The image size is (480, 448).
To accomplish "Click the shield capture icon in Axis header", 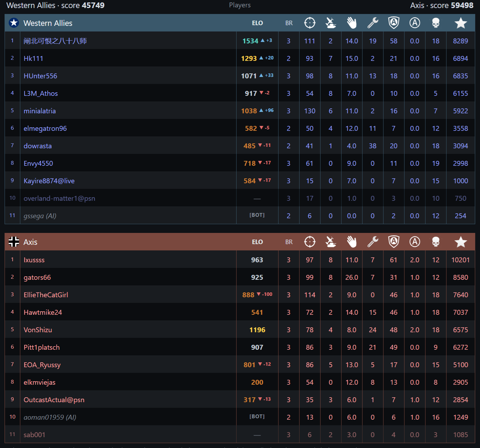I will [394, 242].
